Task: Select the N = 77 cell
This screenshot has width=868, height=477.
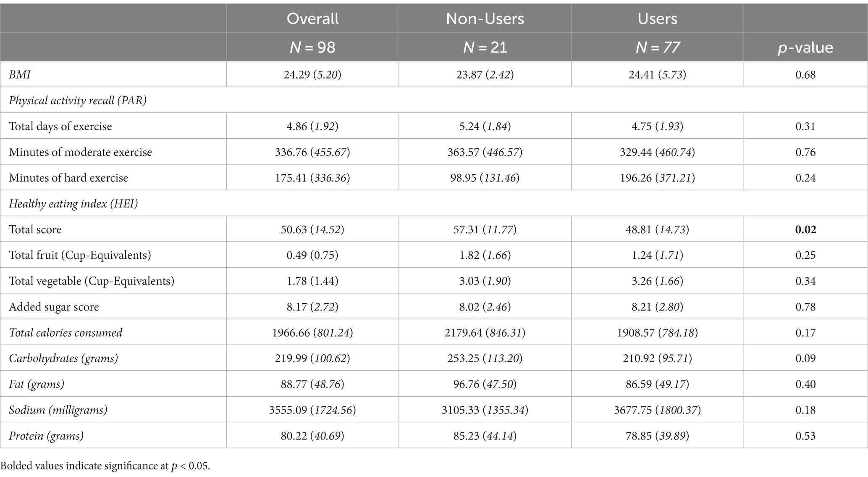Action: pos(657,47)
